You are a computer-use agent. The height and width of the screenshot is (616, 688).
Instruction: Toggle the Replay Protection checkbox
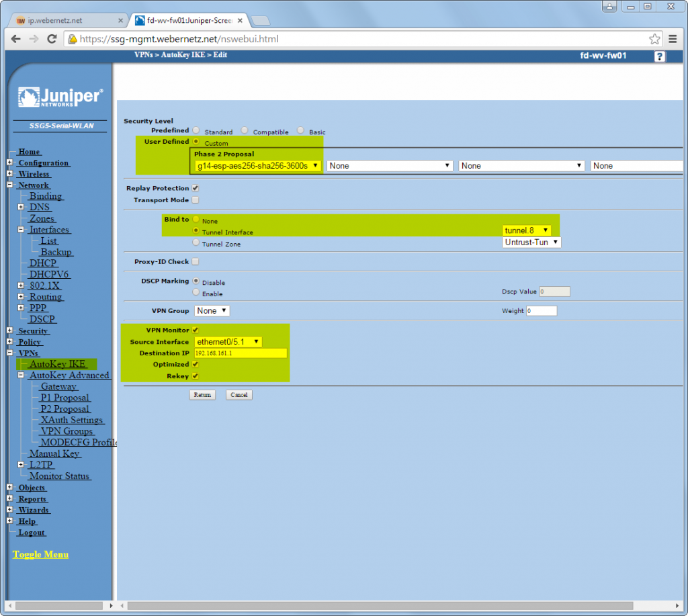coord(196,188)
